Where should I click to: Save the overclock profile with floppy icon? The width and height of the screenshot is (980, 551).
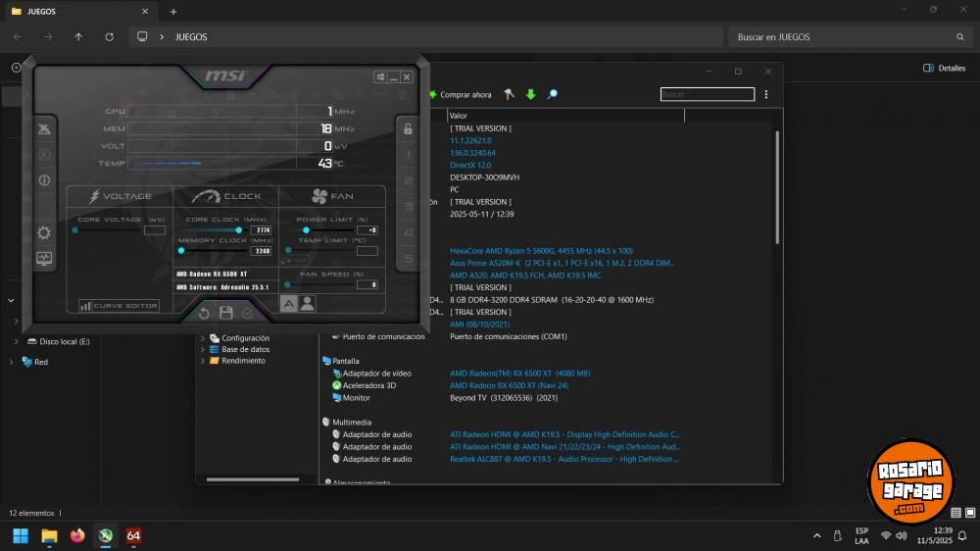[x=226, y=313]
